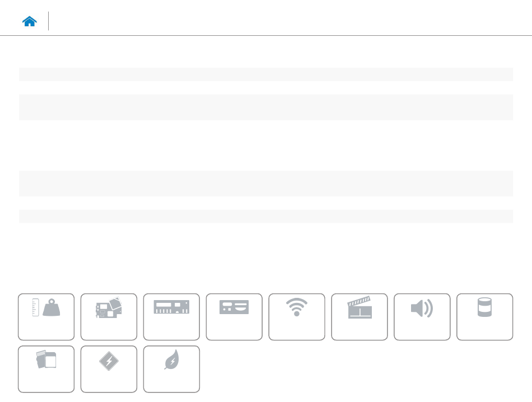Click the taller gray row below the topmost one
Image resolution: width=532 pixels, height=402 pixels.
(x=266, y=107)
